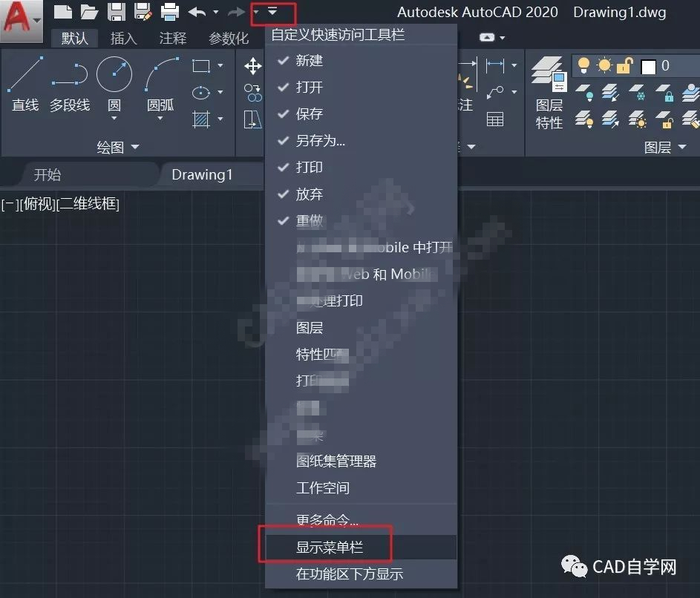The image size is (700, 598).
Task: Switch to the 注释 ribbon tab
Action: (173, 38)
